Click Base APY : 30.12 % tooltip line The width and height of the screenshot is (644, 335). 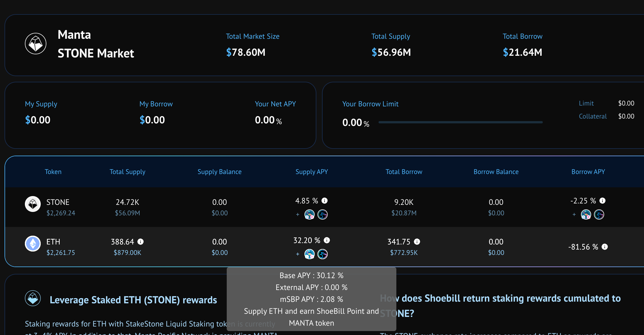pyautogui.click(x=312, y=276)
